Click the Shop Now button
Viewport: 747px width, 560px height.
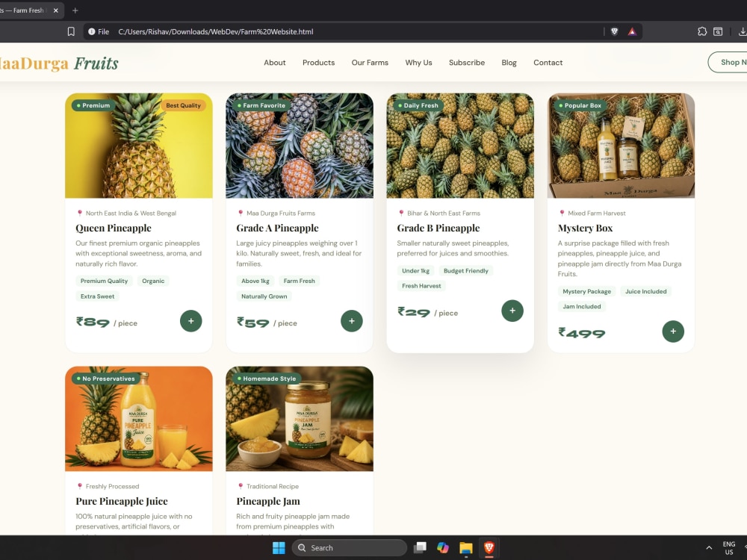729,63
